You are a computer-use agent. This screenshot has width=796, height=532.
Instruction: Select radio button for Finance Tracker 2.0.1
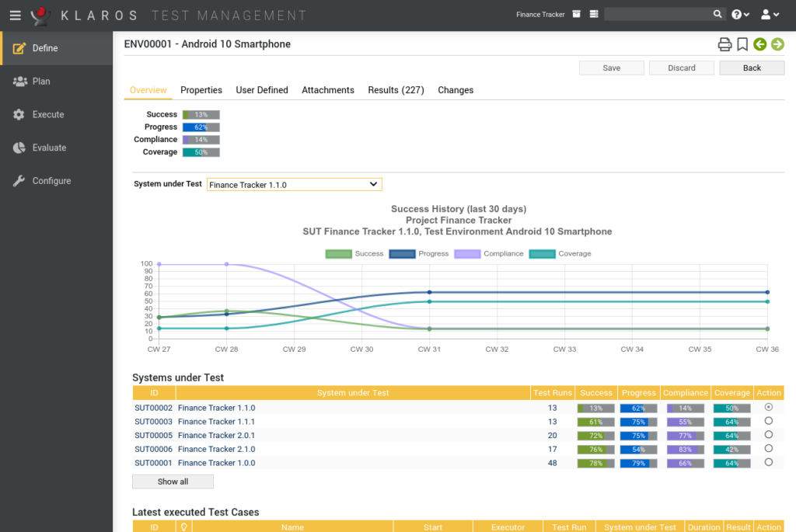(769, 435)
